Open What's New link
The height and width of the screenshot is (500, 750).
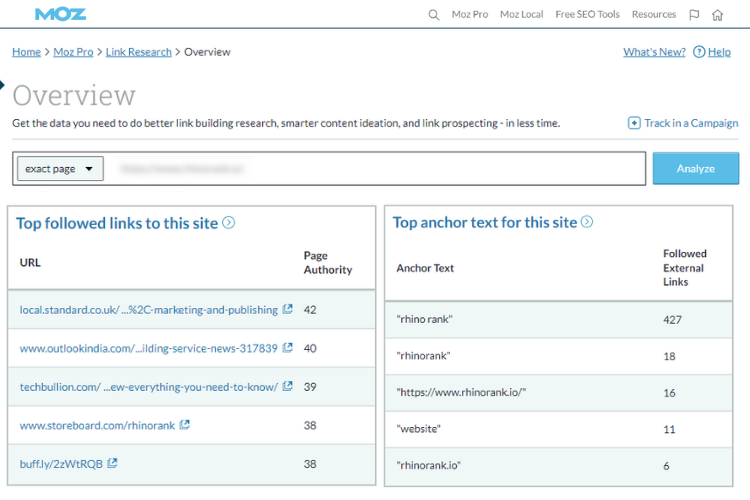click(x=654, y=52)
